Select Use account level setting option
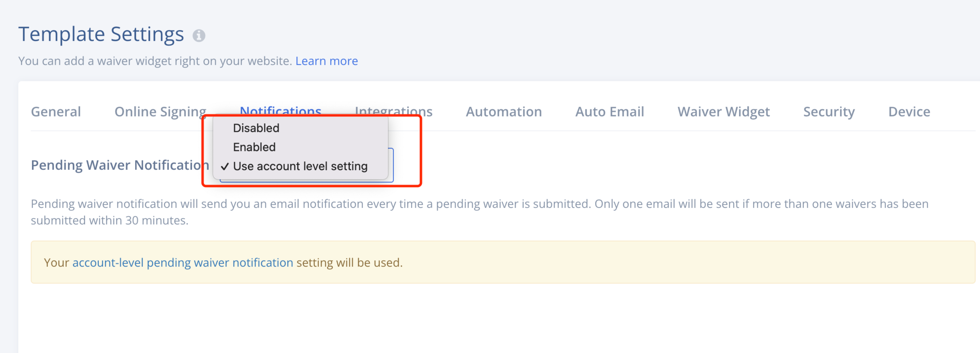The image size is (980, 353). [301, 166]
